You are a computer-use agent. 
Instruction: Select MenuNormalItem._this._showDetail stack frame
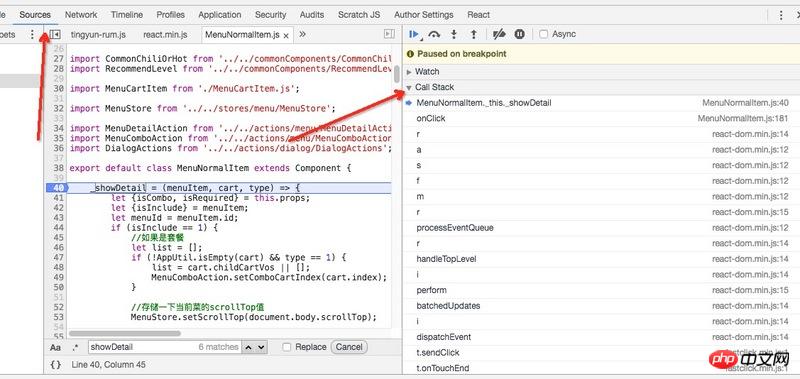tap(601, 103)
